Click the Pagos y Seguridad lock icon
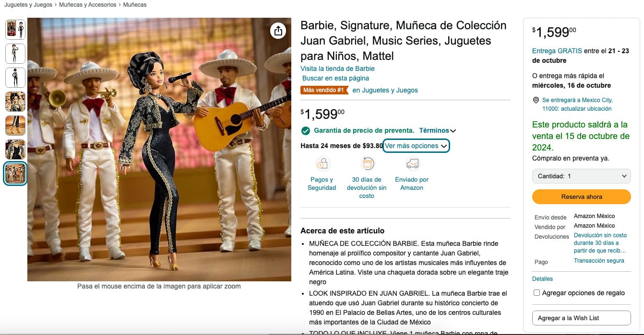Image resolution: width=644 pixels, height=335 pixels. (x=322, y=164)
